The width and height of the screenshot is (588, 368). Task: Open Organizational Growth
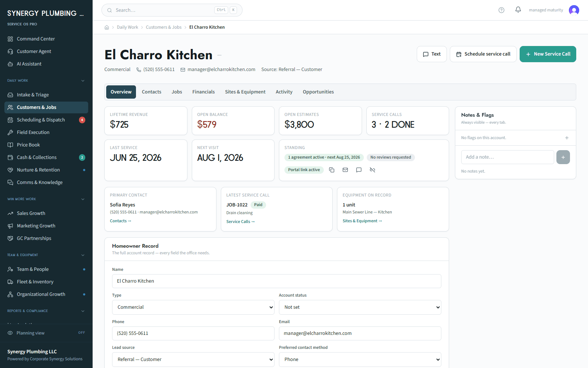tap(46, 294)
